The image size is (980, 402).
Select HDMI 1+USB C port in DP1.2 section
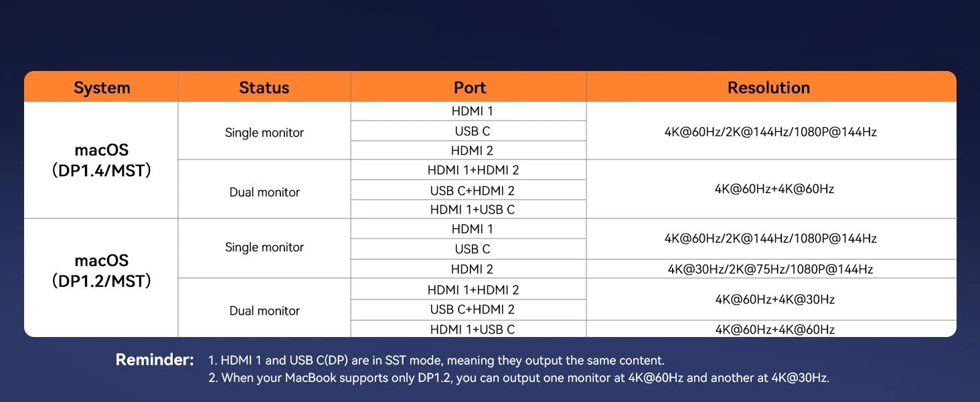tap(473, 329)
